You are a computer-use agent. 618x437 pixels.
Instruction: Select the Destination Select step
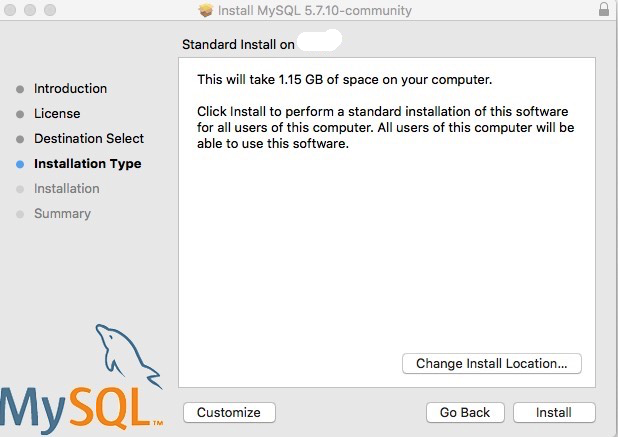89,139
